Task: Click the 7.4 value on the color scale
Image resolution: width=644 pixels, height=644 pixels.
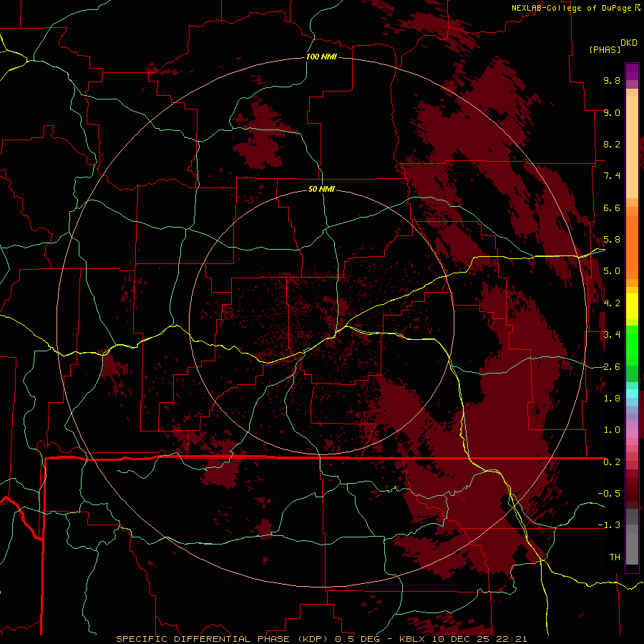Action: 612,176
